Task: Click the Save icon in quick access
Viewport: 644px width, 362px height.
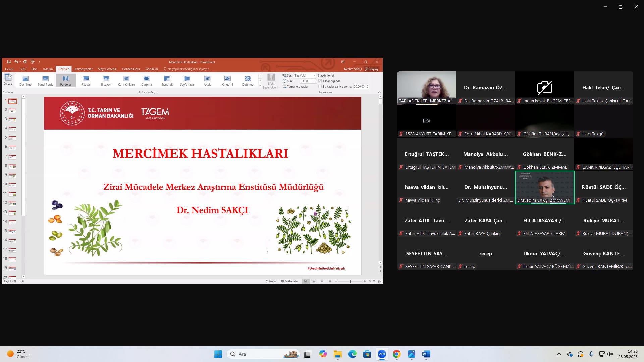Action: 9,62
